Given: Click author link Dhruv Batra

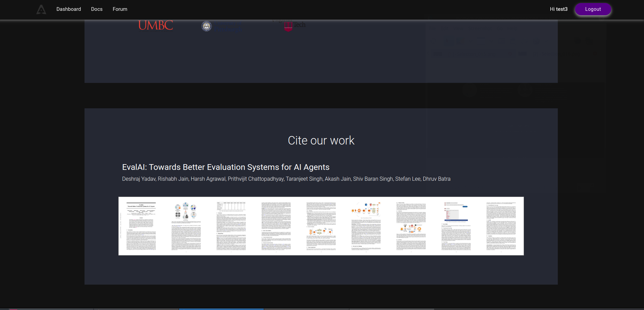Looking at the screenshot, I should pyautogui.click(x=437, y=179).
